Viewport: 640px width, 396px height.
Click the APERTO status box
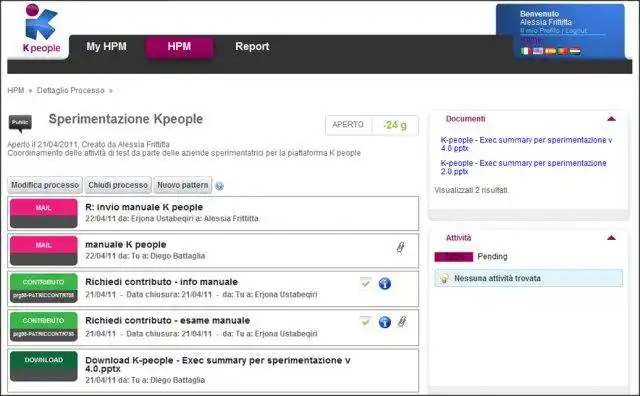click(348, 125)
